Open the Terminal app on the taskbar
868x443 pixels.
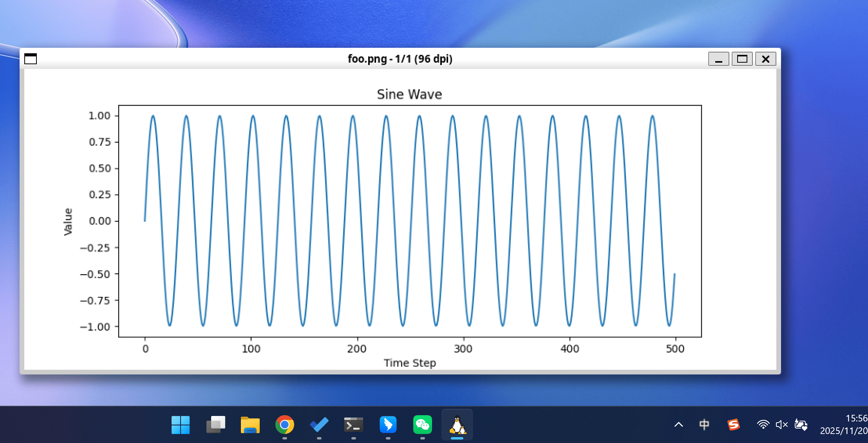click(x=353, y=425)
